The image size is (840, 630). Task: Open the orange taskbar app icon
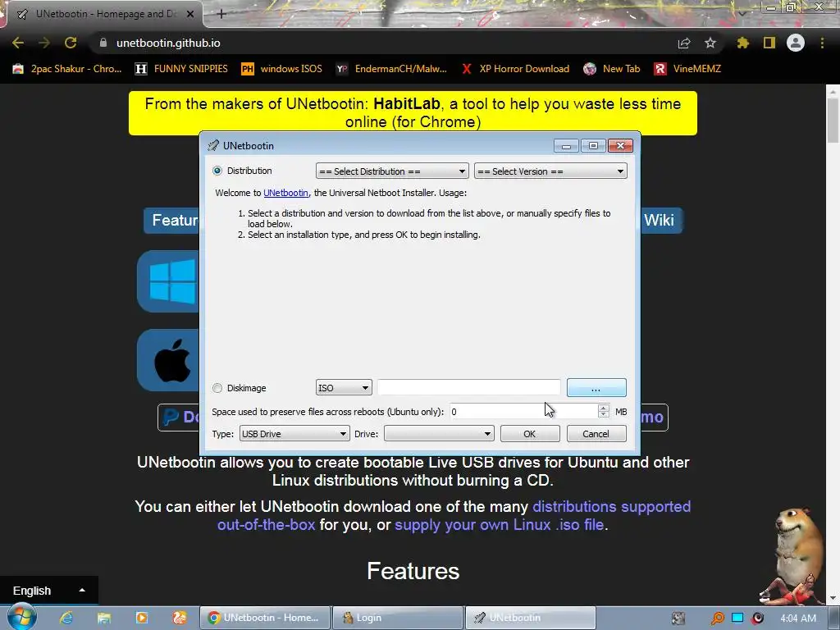179,618
